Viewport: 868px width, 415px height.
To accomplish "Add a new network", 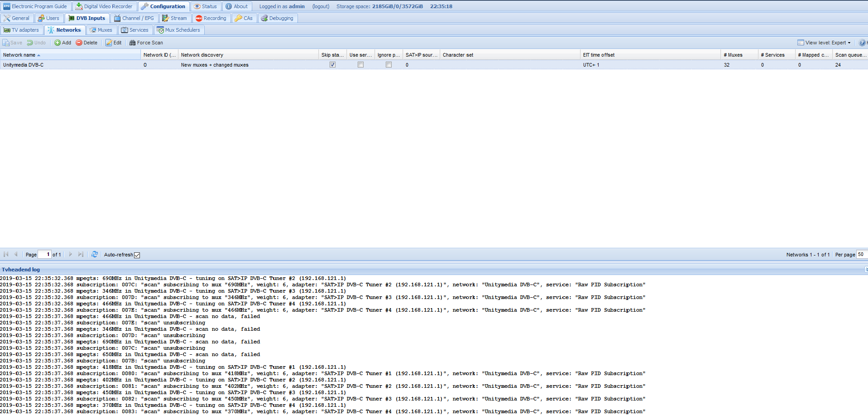I will point(63,43).
